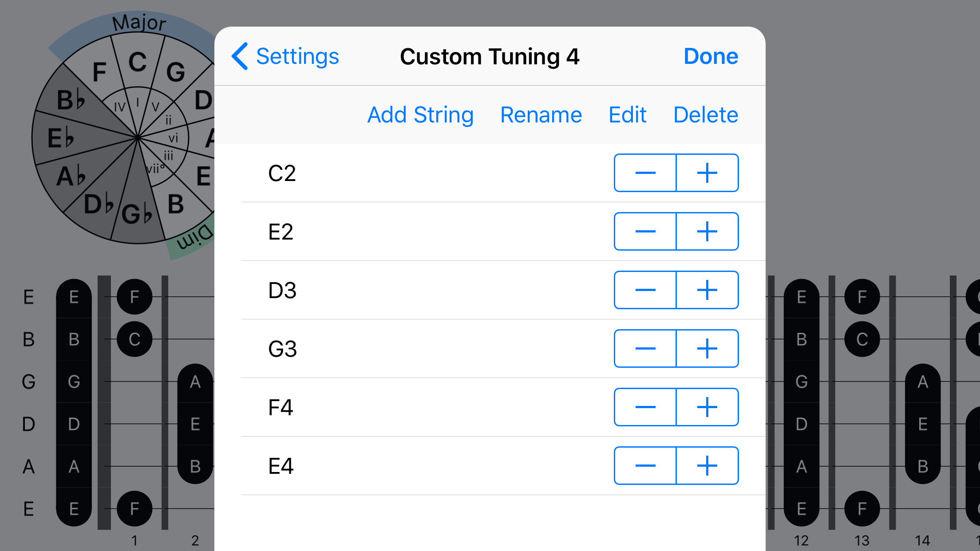Decrease the G3 string pitch

tap(644, 348)
